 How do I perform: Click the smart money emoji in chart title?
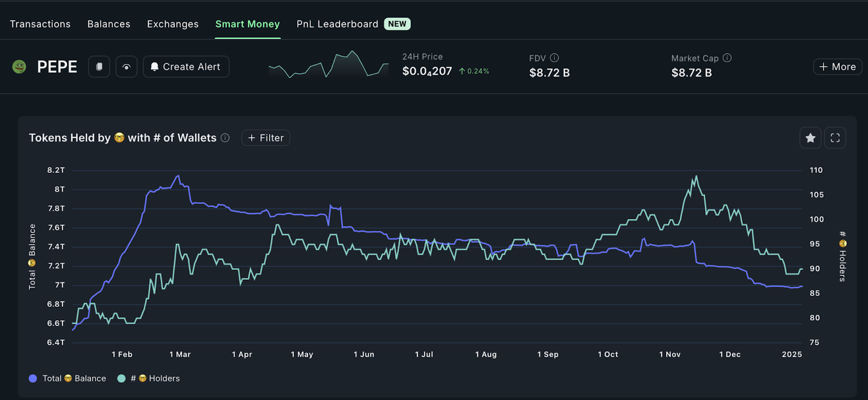[119, 138]
